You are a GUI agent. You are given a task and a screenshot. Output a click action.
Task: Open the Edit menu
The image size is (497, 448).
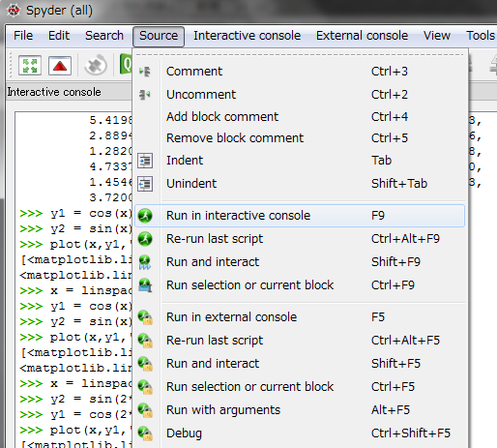pos(59,36)
